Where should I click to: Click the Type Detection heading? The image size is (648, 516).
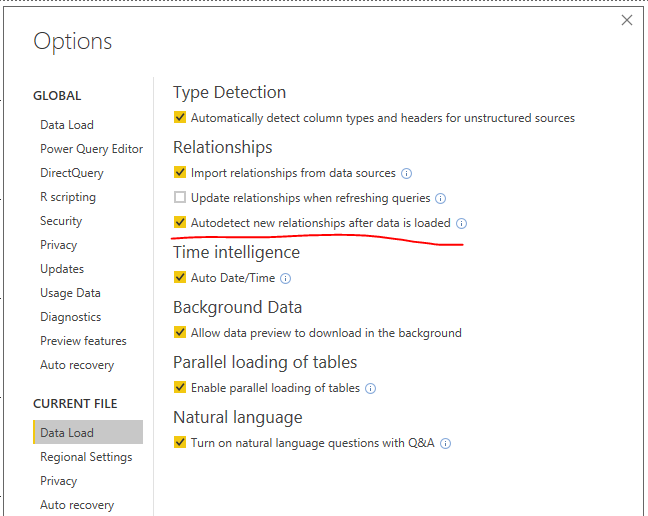tap(229, 93)
